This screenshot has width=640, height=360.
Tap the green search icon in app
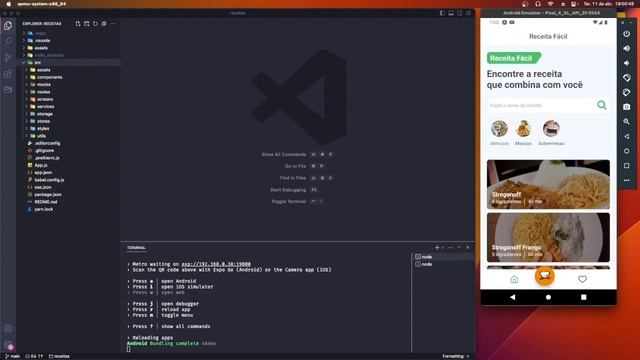point(602,105)
